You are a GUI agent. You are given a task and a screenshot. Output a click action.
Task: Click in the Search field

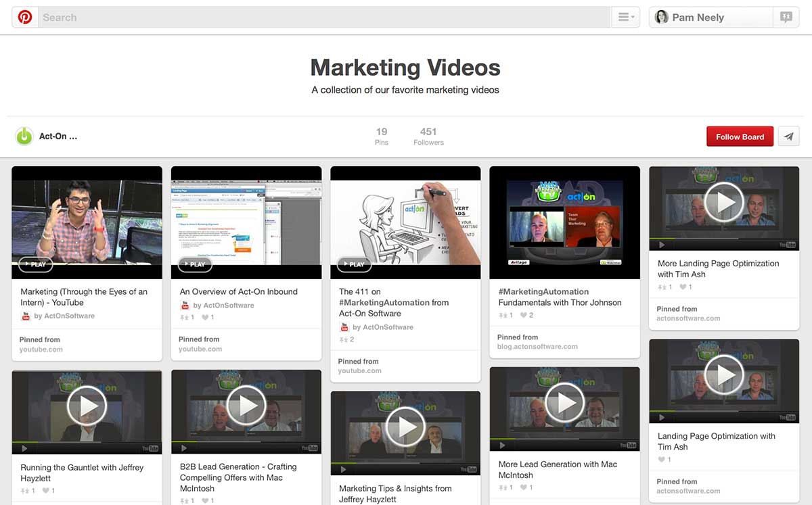325,18
